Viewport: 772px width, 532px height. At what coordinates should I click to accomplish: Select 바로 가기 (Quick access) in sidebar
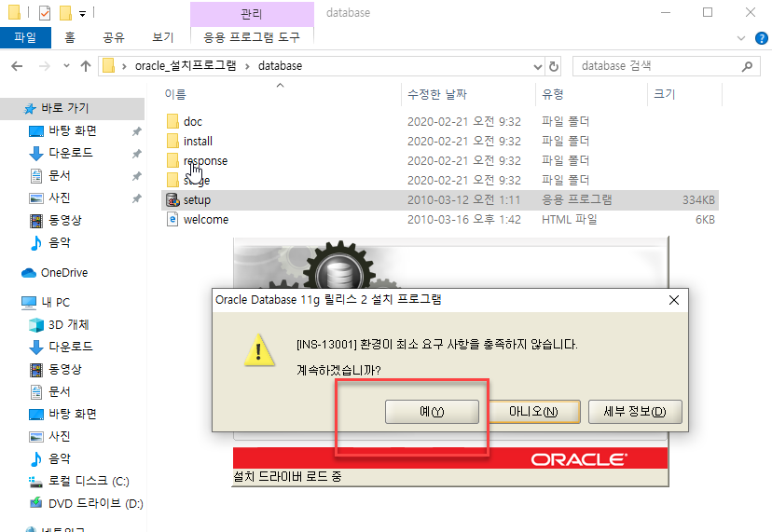pyautogui.click(x=73, y=108)
